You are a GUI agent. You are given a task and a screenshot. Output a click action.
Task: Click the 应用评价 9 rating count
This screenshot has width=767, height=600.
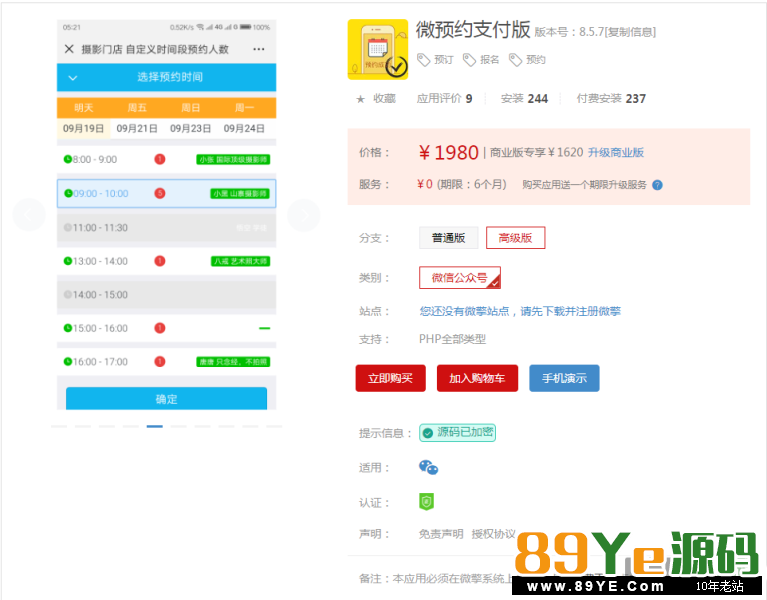pos(444,99)
